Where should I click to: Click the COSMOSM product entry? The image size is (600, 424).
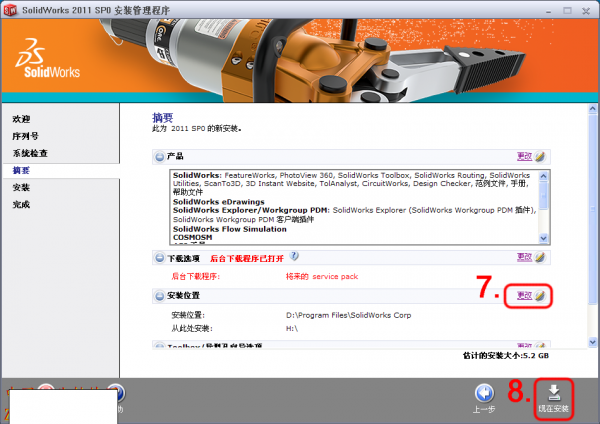[x=192, y=237]
